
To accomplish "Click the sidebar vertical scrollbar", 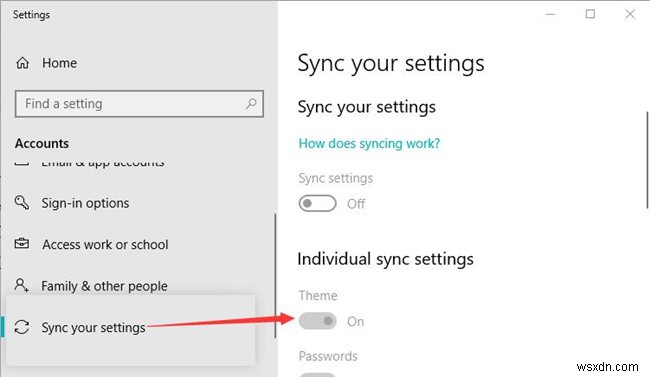I will point(275,276).
